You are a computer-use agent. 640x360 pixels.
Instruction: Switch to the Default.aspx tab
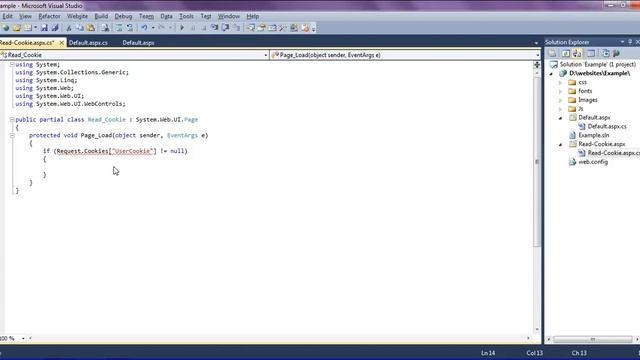(x=138, y=43)
